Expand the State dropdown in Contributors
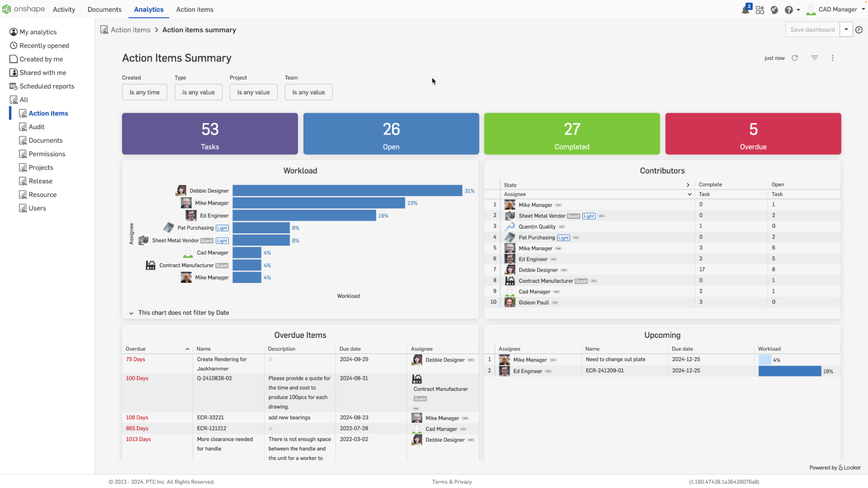Image resolution: width=868 pixels, height=488 pixels. 689,184
